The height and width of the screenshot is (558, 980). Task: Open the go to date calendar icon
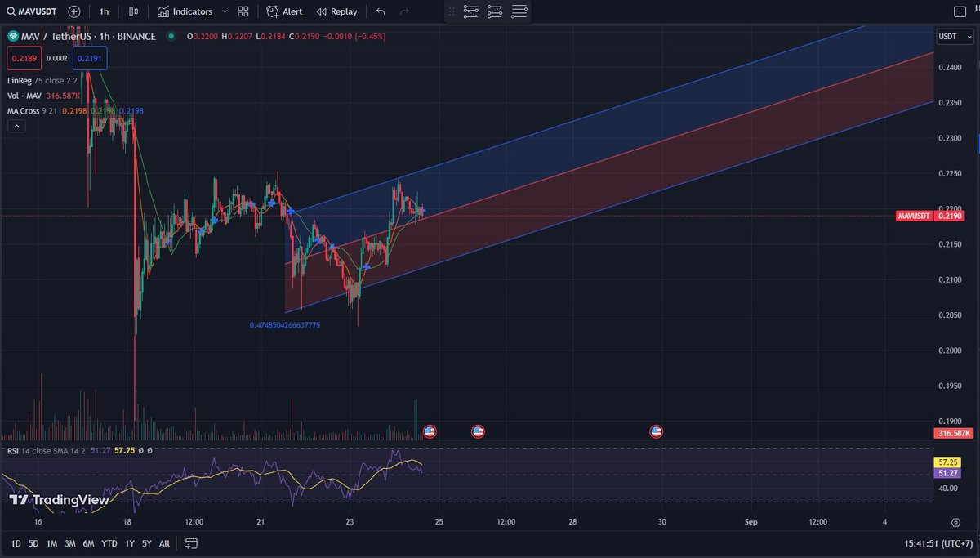coord(191,543)
